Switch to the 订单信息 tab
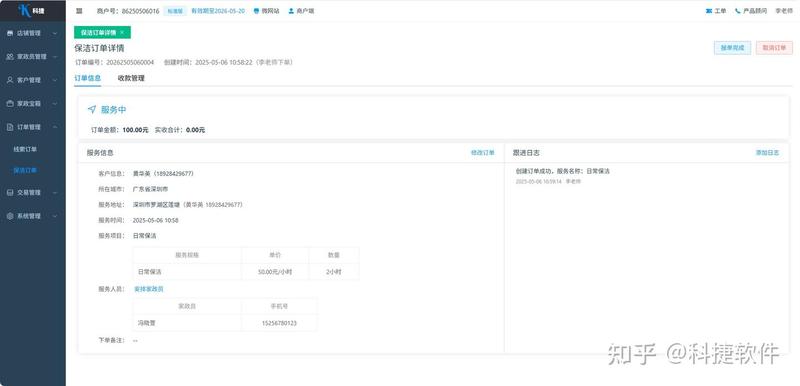This screenshot has height=386, width=800. tap(87, 79)
